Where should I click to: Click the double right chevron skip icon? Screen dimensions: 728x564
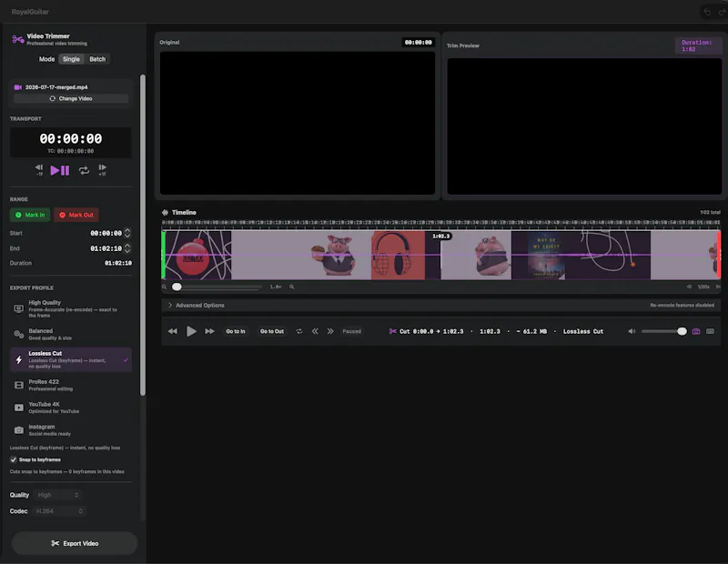coord(330,331)
